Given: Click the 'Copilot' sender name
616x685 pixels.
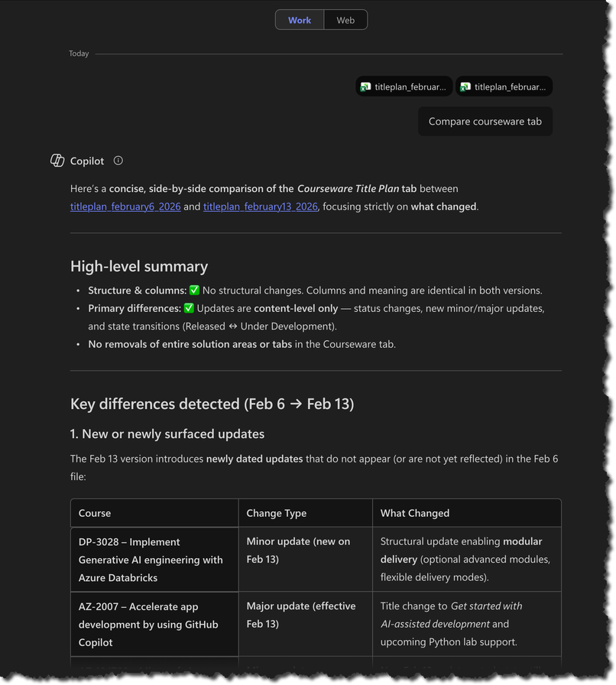Looking at the screenshot, I should [87, 161].
